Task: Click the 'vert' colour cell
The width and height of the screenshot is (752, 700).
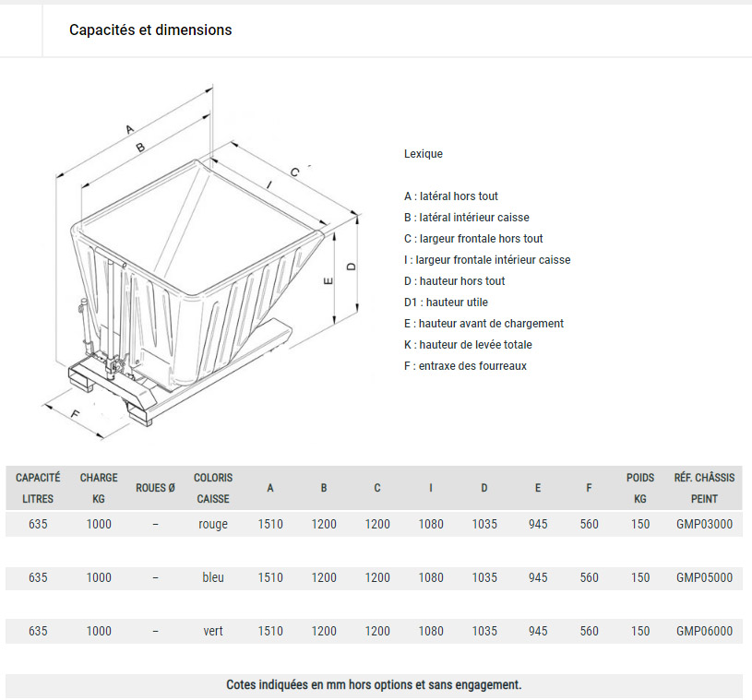Action: click(x=213, y=631)
